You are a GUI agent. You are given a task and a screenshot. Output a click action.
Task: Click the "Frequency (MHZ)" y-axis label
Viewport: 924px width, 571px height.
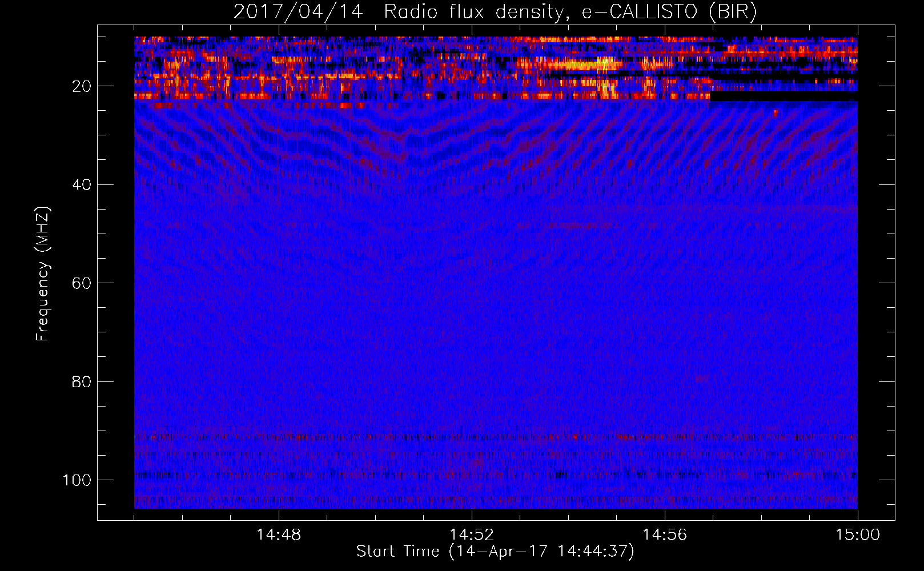pos(43,274)
